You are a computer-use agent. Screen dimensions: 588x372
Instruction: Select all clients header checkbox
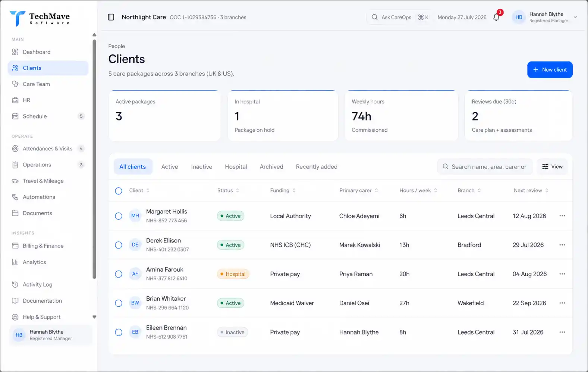(x=119, y=191)
